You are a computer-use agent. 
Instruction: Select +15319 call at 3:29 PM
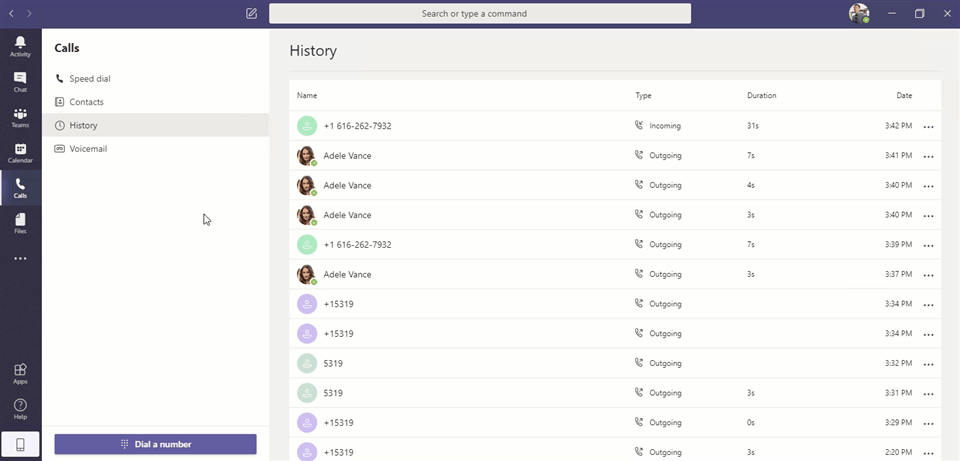[615, 423]
